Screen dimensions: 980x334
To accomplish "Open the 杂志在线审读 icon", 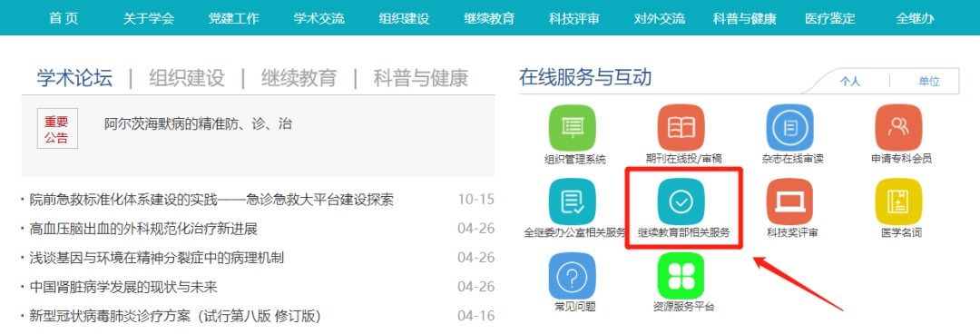I will (790, 128).
